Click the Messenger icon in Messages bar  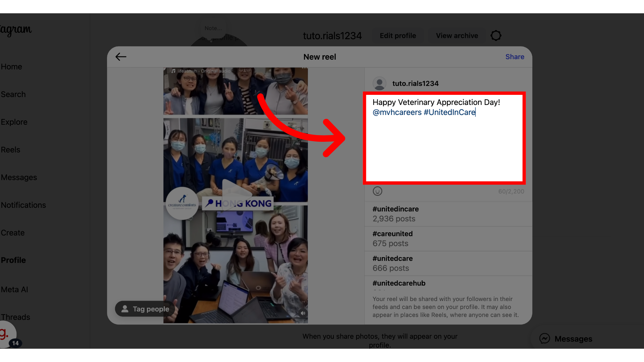[x=544, y=339]
